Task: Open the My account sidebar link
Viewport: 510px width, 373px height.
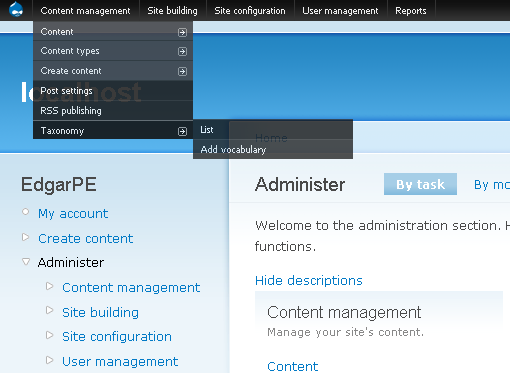Action: (x=73, y=213)
